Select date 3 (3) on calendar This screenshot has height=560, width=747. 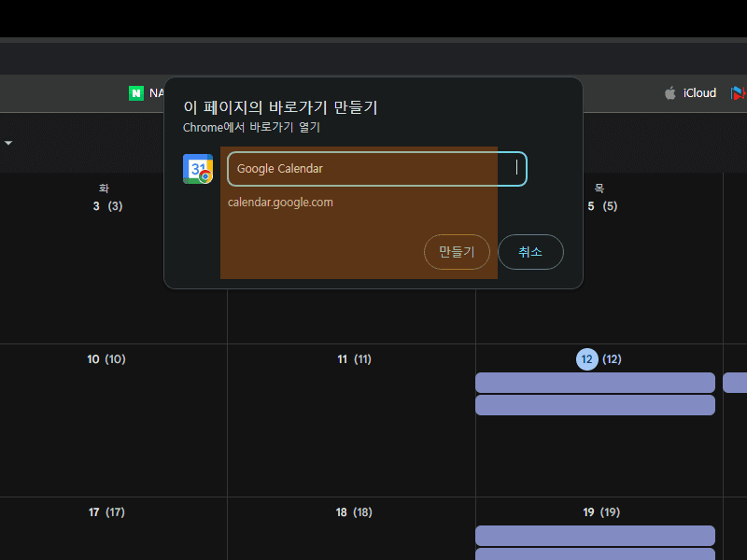pos(107,206)
